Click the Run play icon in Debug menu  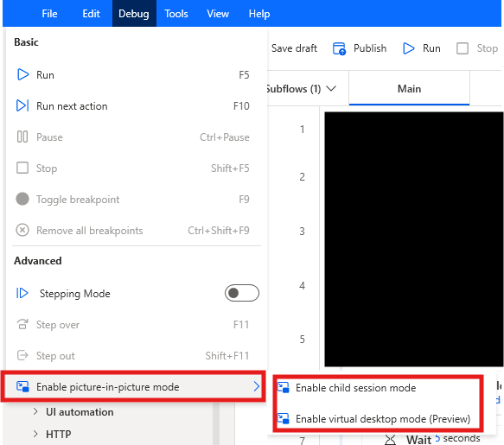(x=22, y=74)
